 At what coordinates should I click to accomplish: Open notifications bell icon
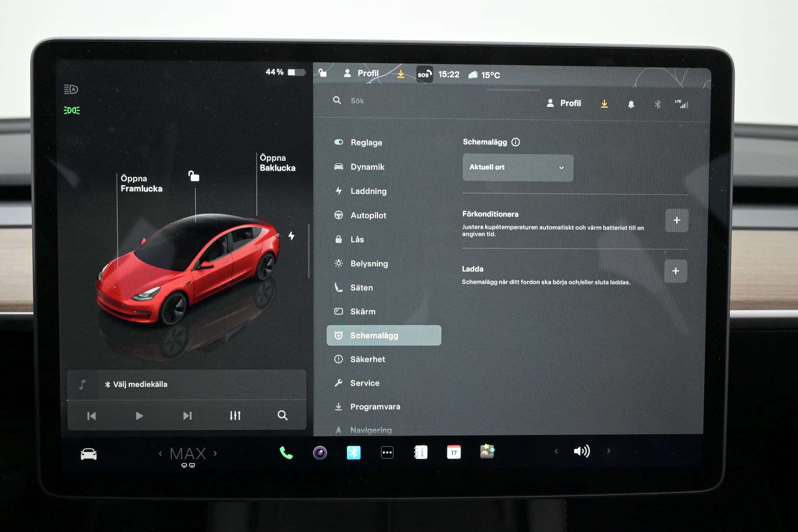coord(631,104)
